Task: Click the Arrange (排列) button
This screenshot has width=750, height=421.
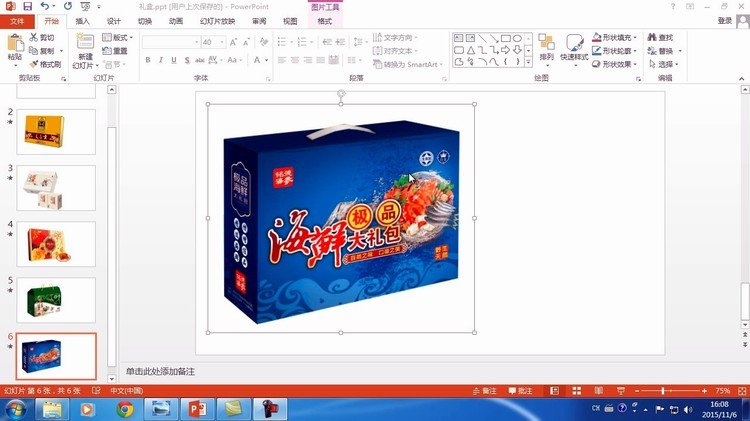Action: (x=546, y=48)
